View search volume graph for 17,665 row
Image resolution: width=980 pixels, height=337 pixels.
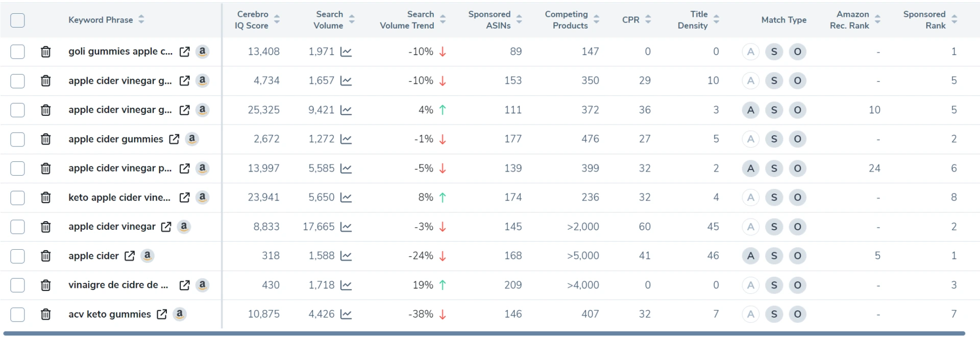pyautogui.click(x=346, y=227)
